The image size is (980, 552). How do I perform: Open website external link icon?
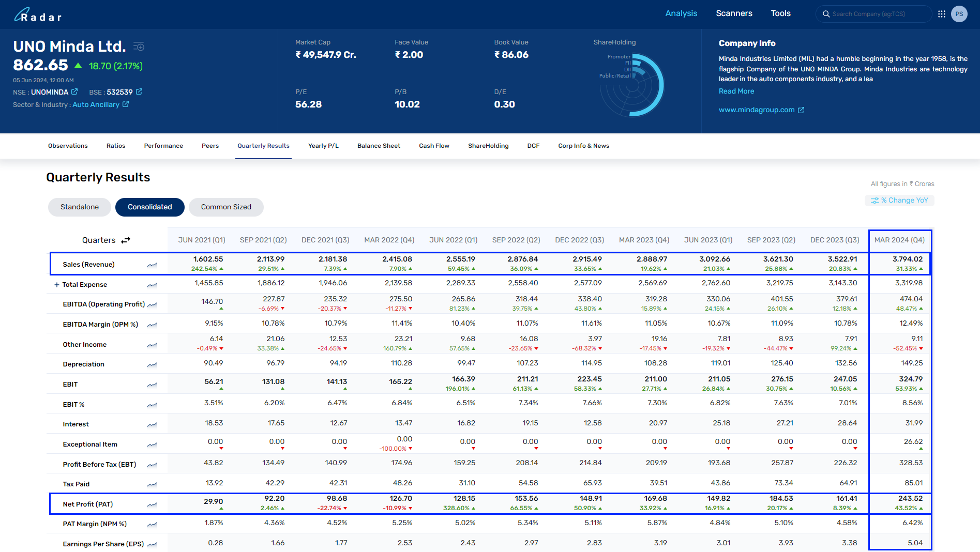801,110
